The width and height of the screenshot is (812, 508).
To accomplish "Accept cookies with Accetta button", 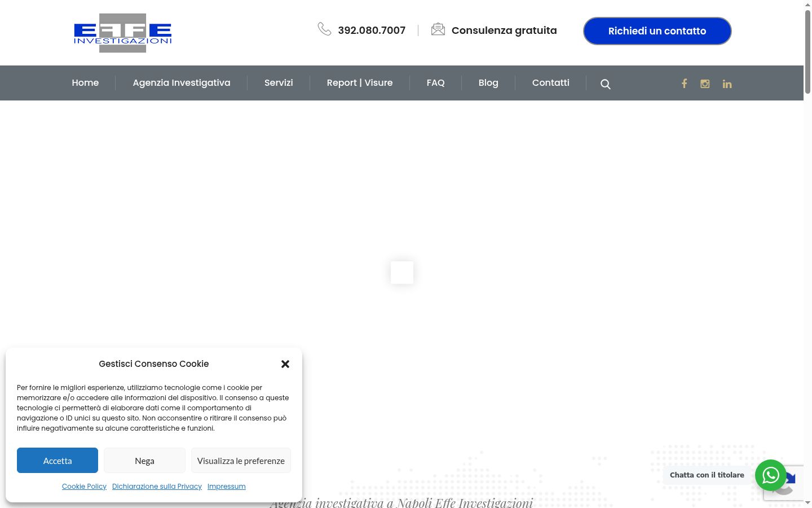I will coord(58,461).
